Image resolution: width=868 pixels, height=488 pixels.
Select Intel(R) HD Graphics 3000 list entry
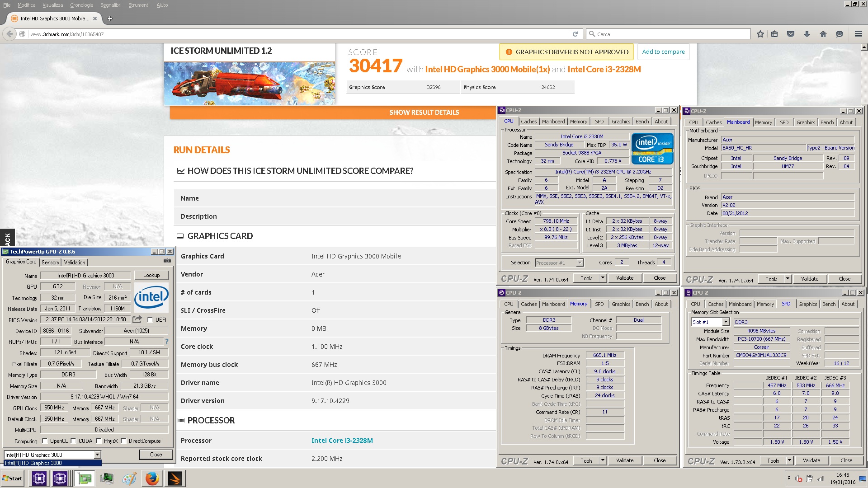click(x=52, y=463)
